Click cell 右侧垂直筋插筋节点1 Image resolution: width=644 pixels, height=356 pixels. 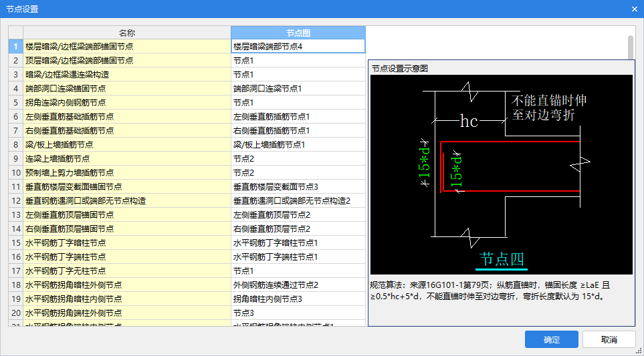[x=298, y=131]
